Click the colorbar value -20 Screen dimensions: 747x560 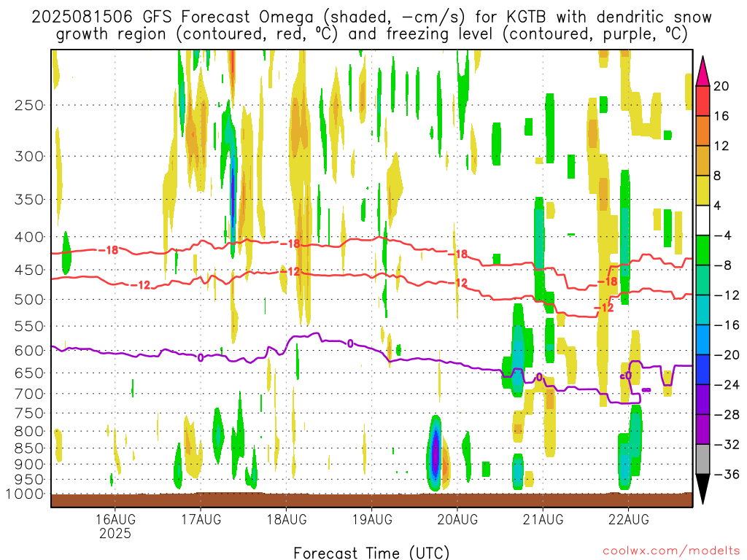coord(727,355)
